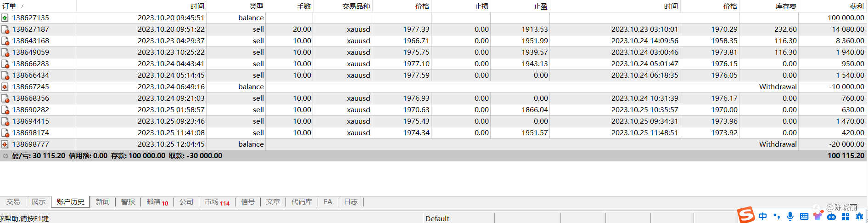Click the profit value 14 080.00
The image size is (868, 223).
click(x=848, y=29)
